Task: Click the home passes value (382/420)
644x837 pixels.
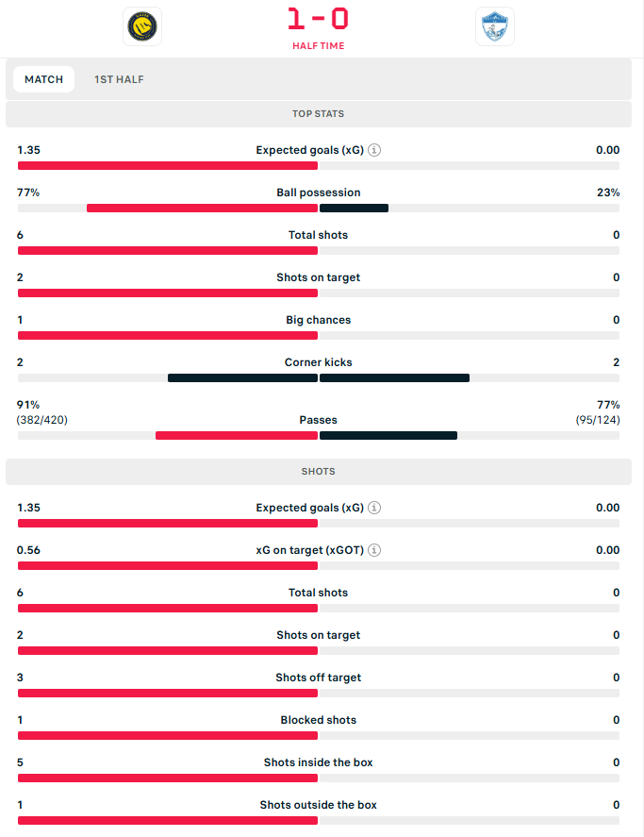Action: click(x=42, y=420)
